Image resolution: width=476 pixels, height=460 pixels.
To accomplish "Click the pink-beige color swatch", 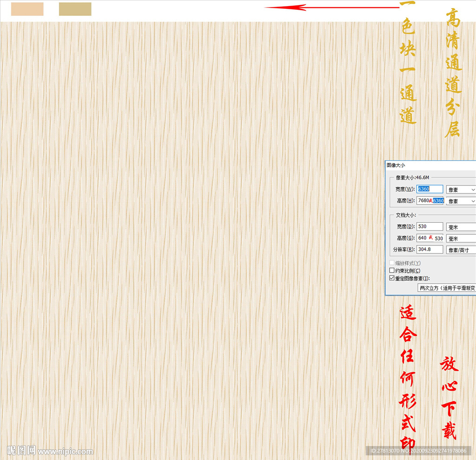I will [x=27, y=9].
